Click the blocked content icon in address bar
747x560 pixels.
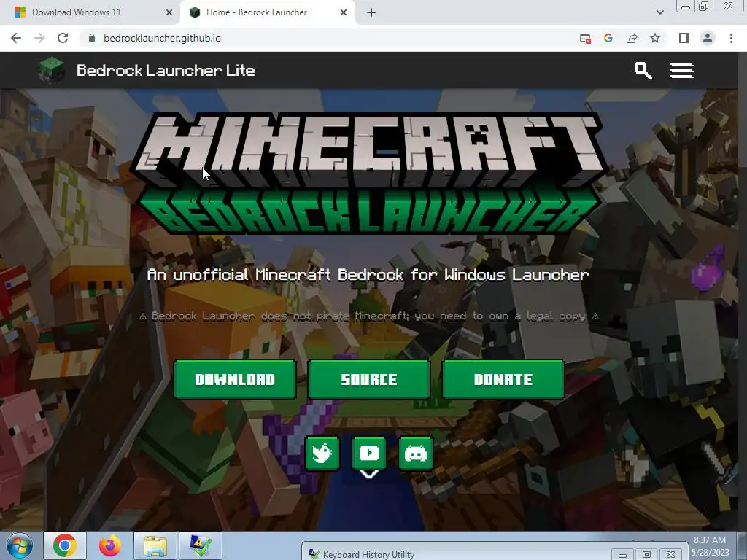pos(586,39)
